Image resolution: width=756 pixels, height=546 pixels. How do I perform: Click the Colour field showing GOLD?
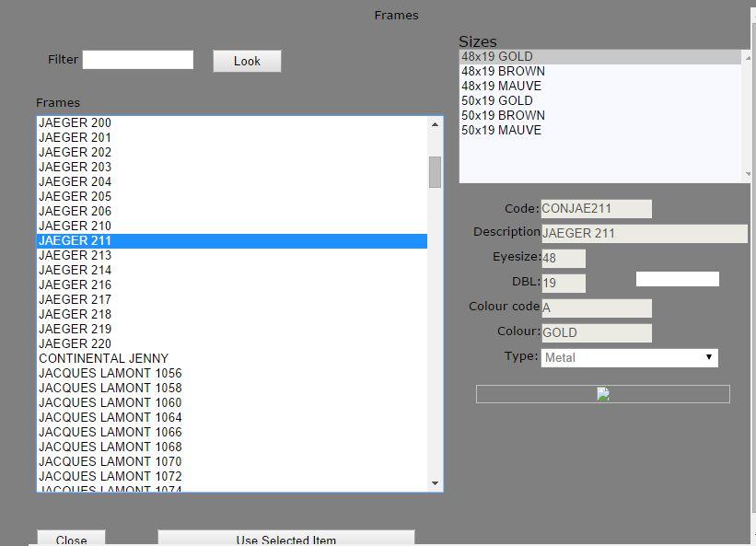[597, 332]
